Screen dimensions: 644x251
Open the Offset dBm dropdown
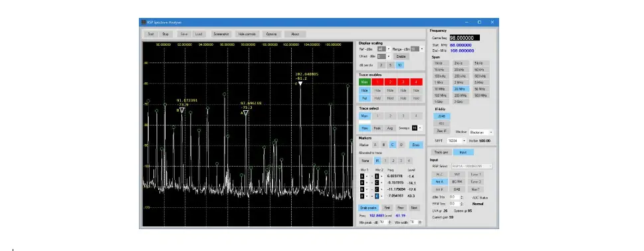(389, 56)
